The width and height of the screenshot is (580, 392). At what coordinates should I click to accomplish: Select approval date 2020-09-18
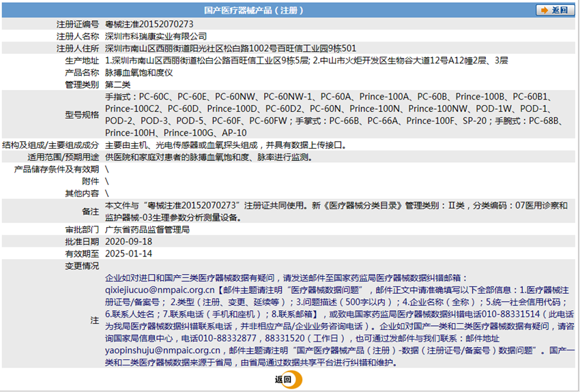tap(128, 241)
